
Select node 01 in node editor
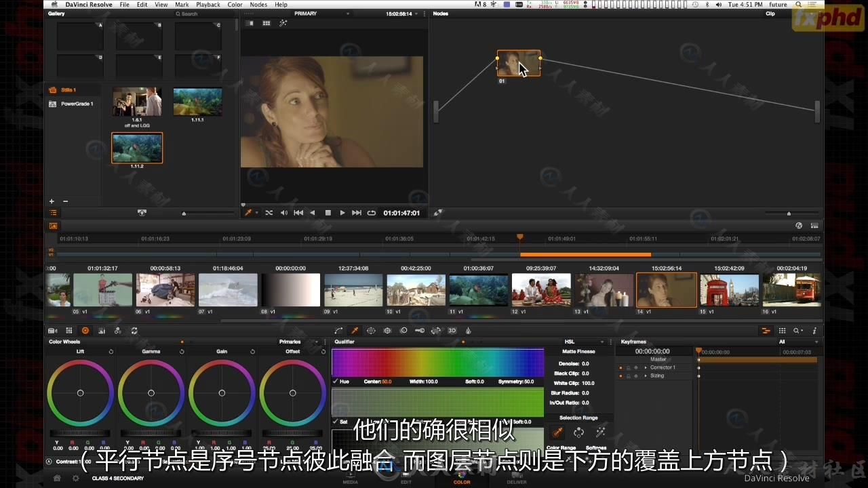(x=519, y=63)
